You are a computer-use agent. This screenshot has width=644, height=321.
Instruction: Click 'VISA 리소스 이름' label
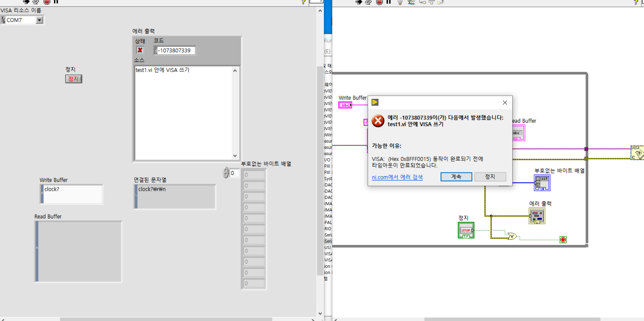21,10
